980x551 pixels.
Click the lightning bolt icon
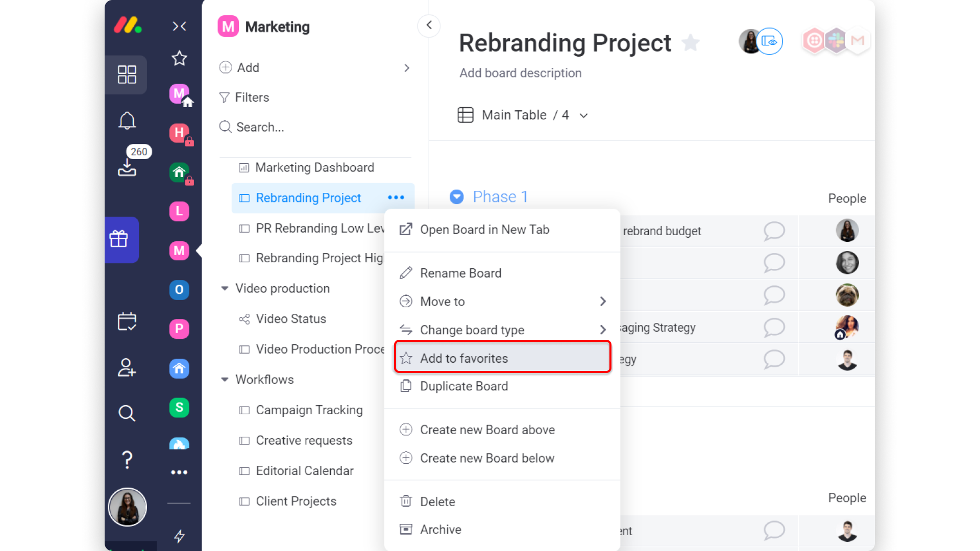point(179,536)
